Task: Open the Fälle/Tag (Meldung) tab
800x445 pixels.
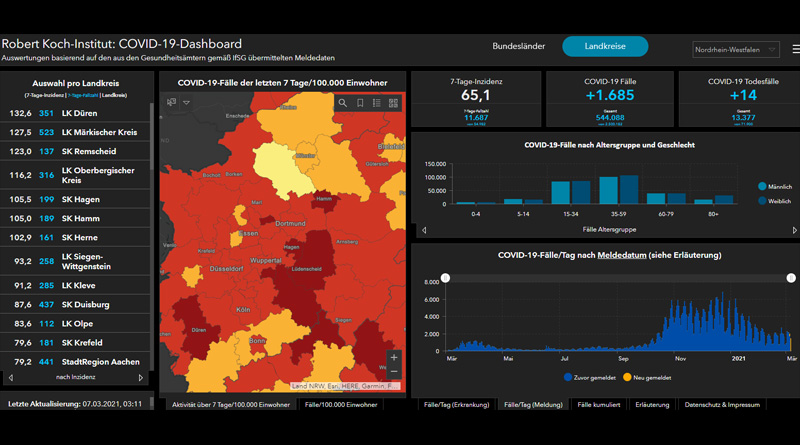Action: (x=533, y=405)
